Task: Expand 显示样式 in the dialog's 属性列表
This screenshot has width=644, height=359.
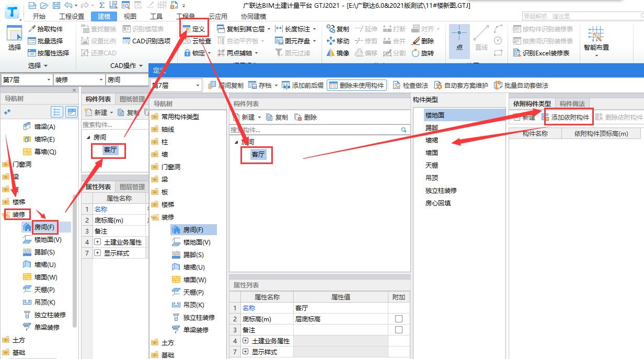Action: [246, 352]
